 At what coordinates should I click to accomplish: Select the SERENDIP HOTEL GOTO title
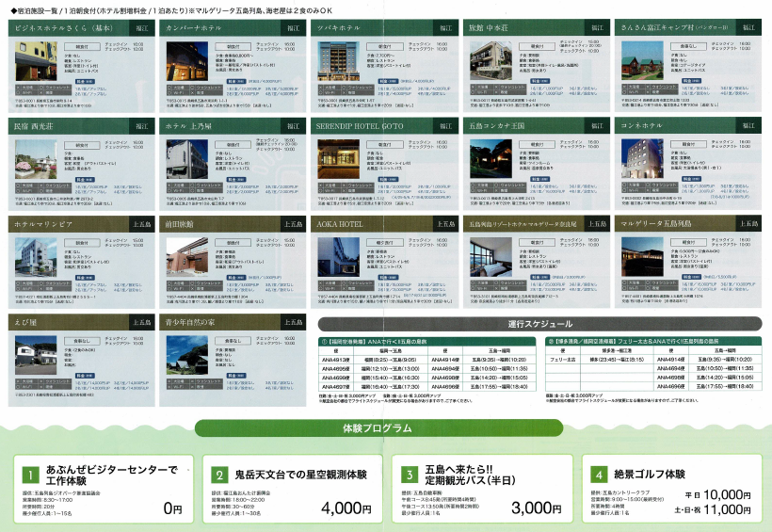point(360,126)
